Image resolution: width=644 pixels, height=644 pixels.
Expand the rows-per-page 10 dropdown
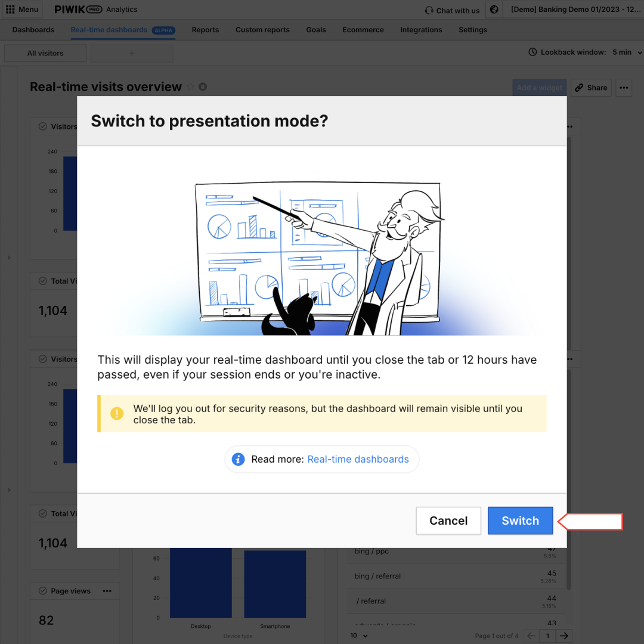tap(358, 636)
